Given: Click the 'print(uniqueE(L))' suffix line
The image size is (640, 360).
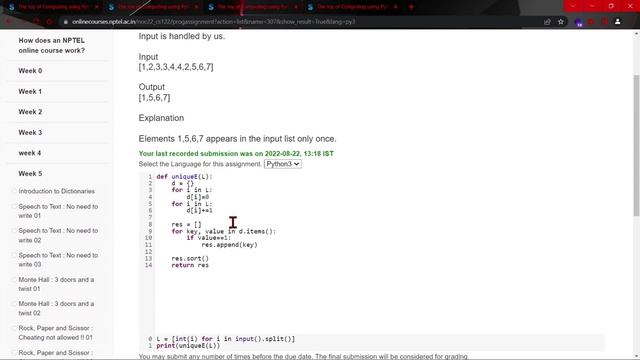Looking at the screenshot, I should pos(188,346).
